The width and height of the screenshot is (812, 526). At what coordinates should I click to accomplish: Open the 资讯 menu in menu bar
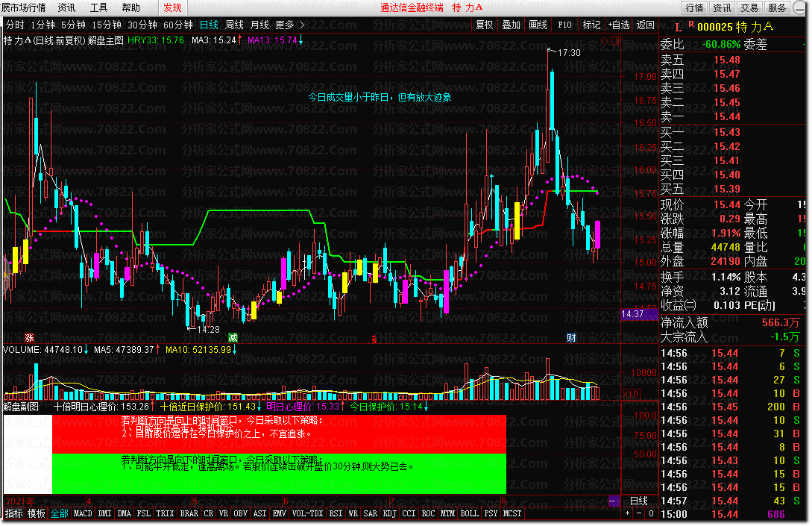[67, 7]
